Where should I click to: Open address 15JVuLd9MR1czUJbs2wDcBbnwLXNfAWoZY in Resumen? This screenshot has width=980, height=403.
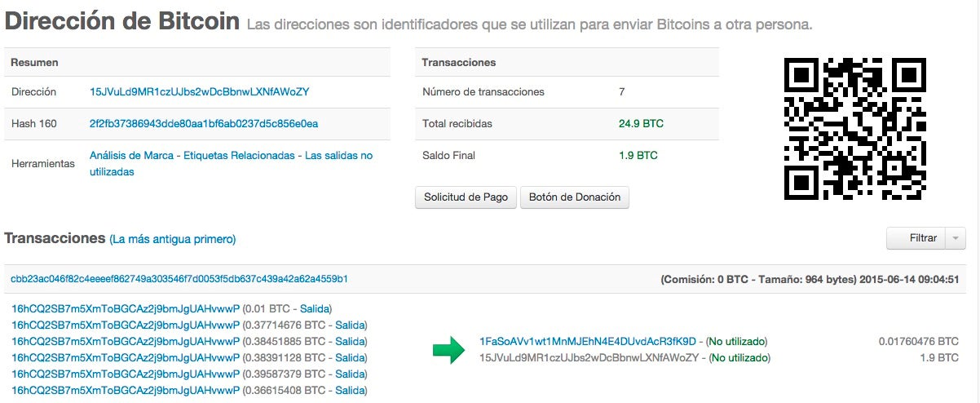coord(199,92)
